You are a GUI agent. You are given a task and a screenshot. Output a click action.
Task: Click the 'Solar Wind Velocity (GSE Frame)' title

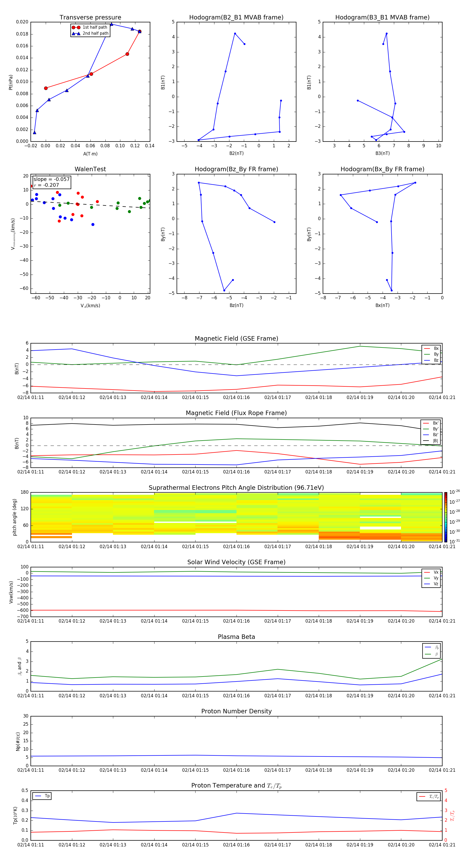(236, 562)
